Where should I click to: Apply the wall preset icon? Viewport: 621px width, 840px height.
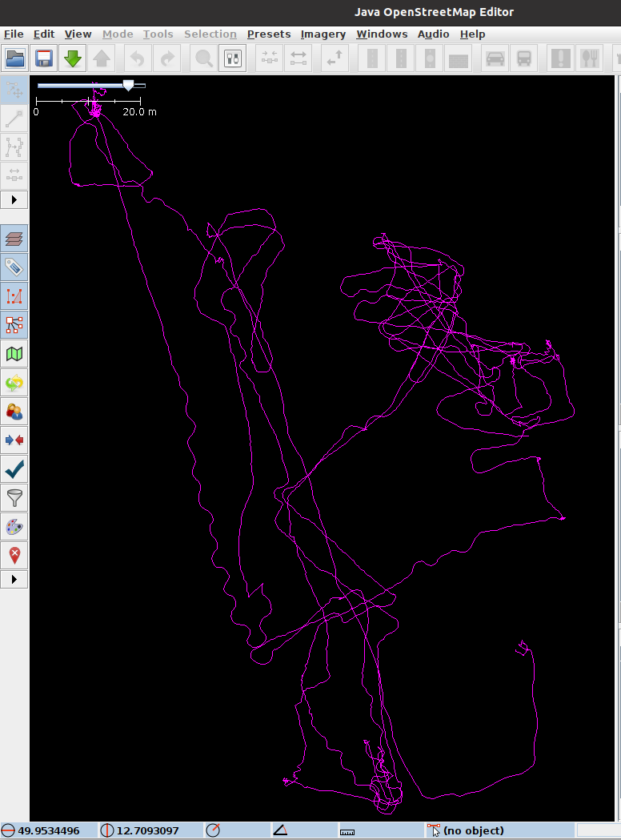click(459, 58)
